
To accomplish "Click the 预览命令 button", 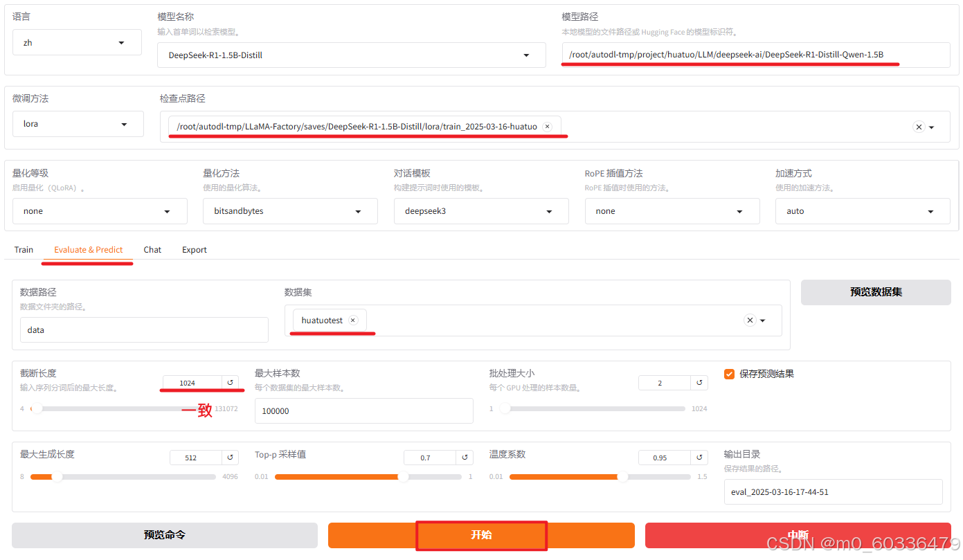I will pyautogui.click(x=165, y=535).
